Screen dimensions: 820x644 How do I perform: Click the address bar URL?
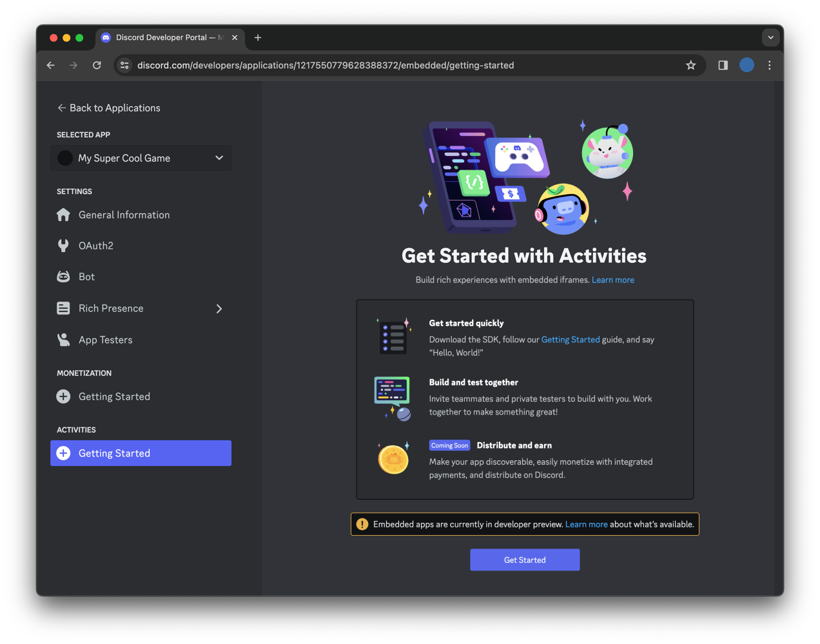pyautogui.click(x=326, y=65)
